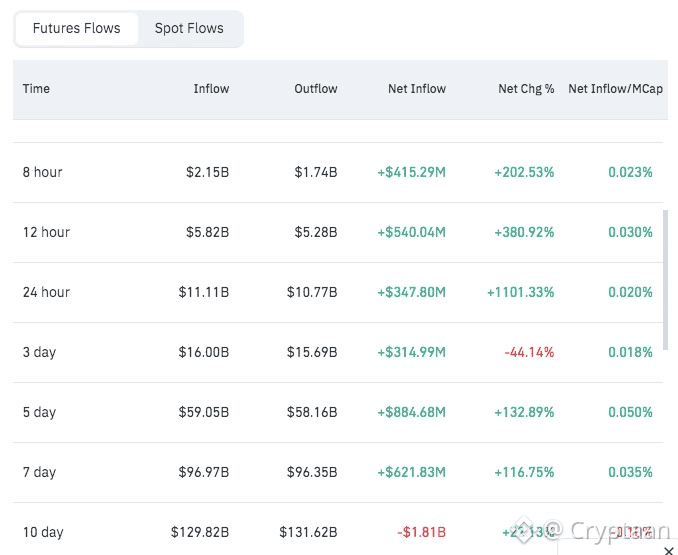The height and width of the screenshot is (555, 678).
Task: Click the Outflow column header
Action: click(x=316, y=89)
